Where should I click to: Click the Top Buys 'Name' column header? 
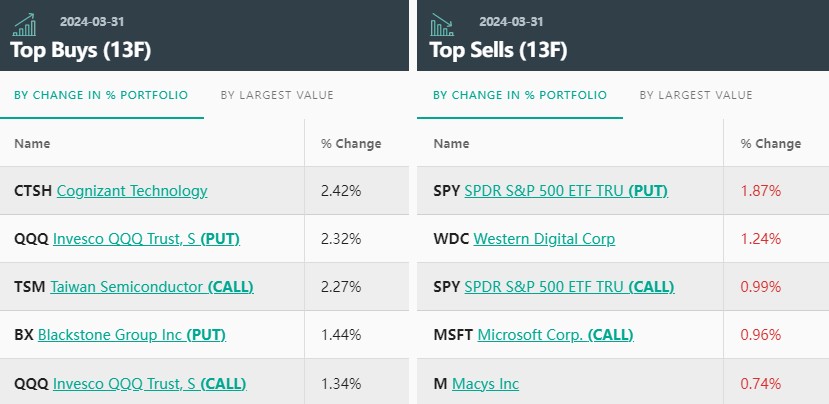tap(32, 143)
